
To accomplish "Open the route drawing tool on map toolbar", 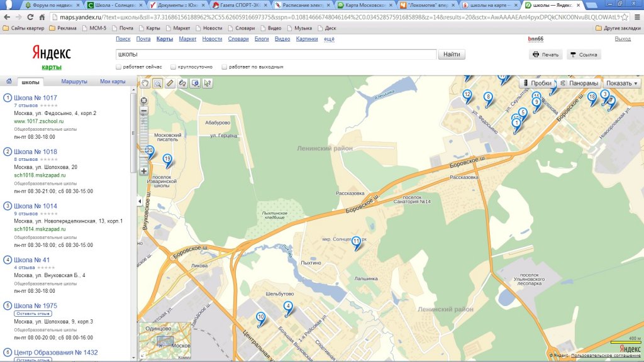I will click(182, 84).
